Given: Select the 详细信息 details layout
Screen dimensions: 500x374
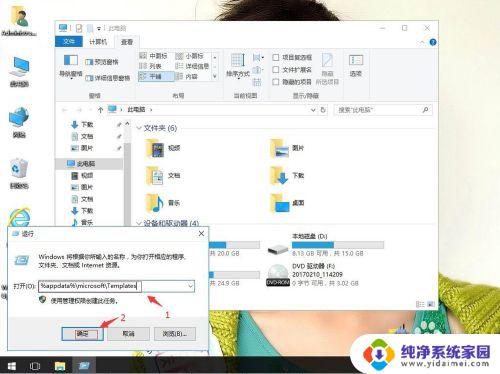Looking at the screenshot, I should [x=193, y=66].
